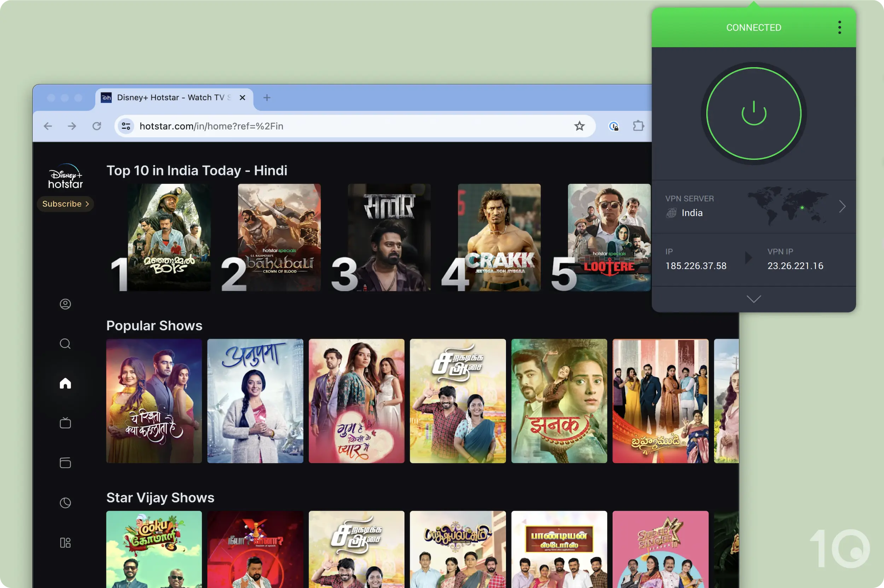
Task: Click the Subscribe button
Action: click(65, 204)
